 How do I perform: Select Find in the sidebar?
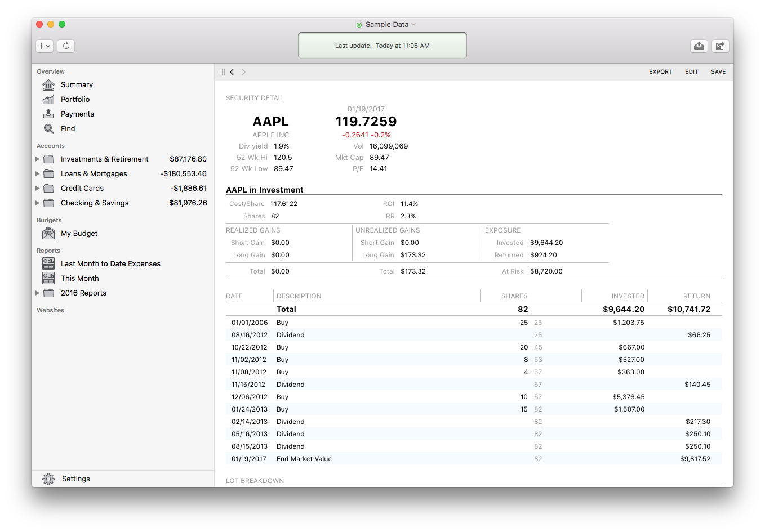(x=68, y=129)
